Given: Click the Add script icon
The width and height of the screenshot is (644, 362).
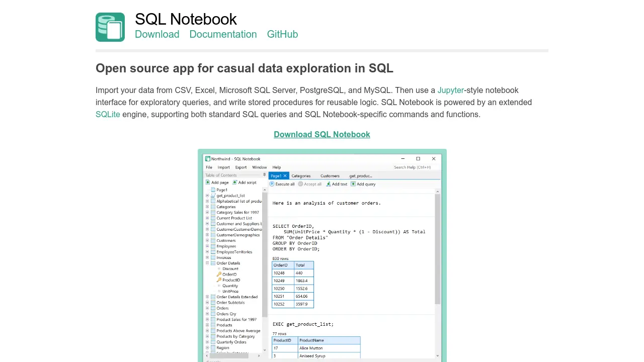Looking at the screenshot, I should click(234, 183).
